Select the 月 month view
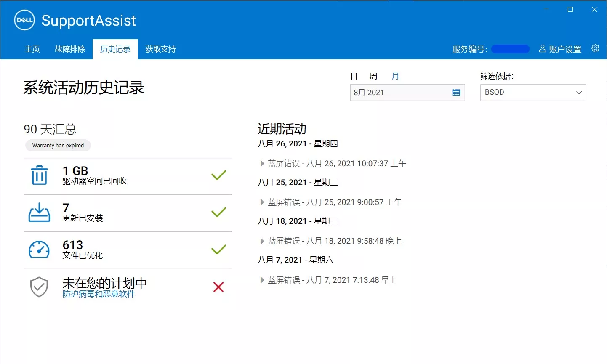Screen dimensions: 607x364 (x=395, y=76)
